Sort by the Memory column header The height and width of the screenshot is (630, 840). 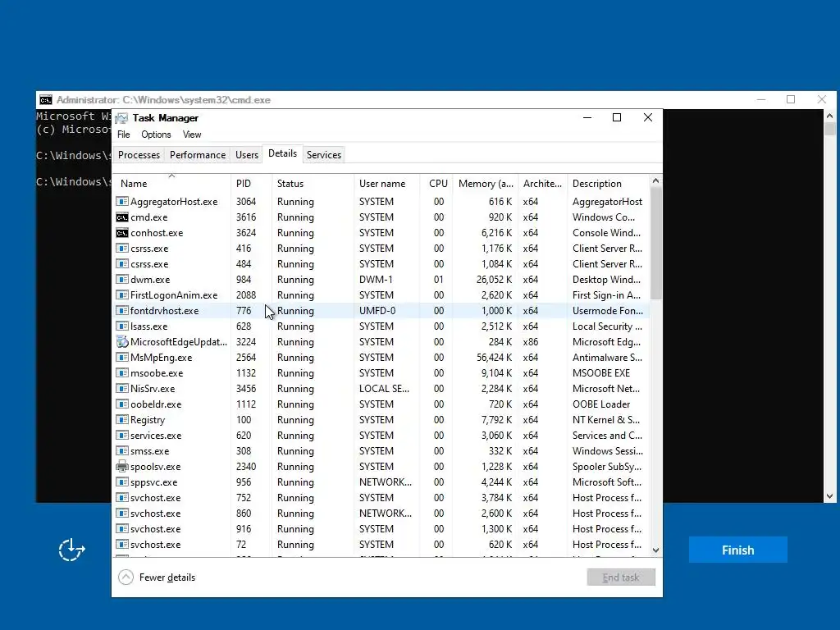[x=486, y=183]
